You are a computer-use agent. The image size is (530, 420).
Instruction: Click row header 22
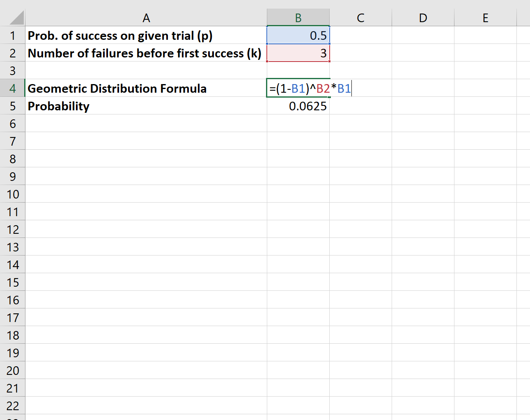(13, 405)
